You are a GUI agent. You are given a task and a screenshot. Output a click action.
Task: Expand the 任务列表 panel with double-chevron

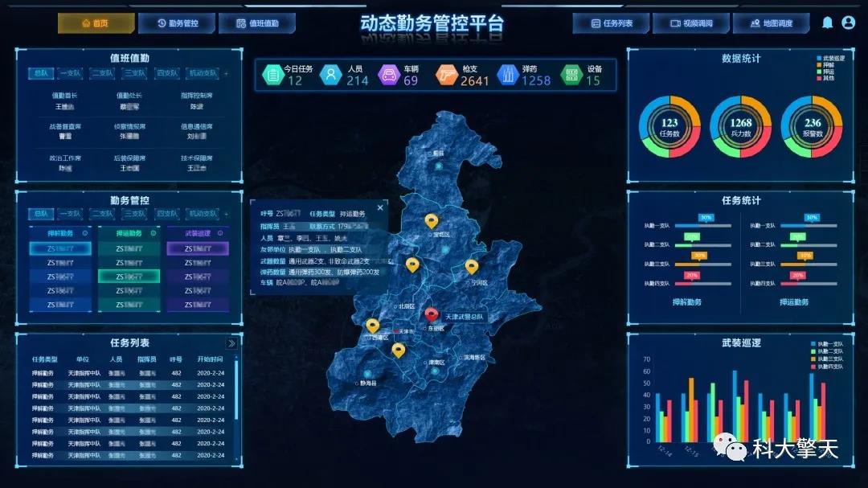coord(232,343)
